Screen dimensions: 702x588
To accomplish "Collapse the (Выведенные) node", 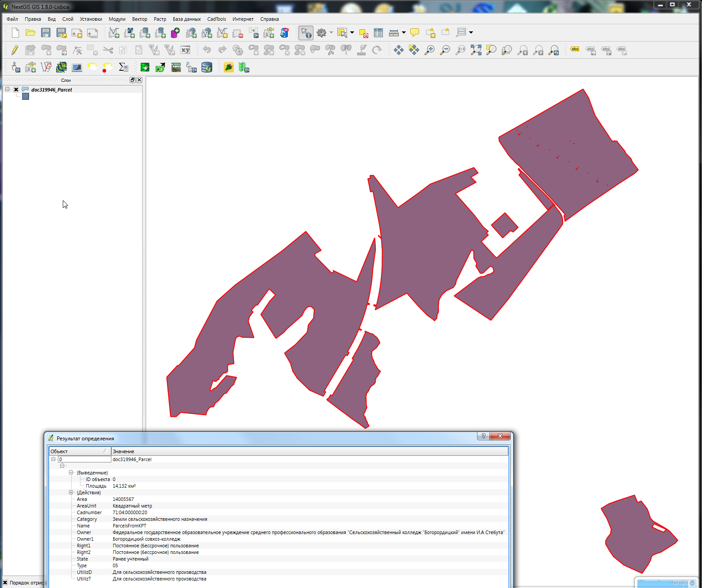I will coord(71,473).
